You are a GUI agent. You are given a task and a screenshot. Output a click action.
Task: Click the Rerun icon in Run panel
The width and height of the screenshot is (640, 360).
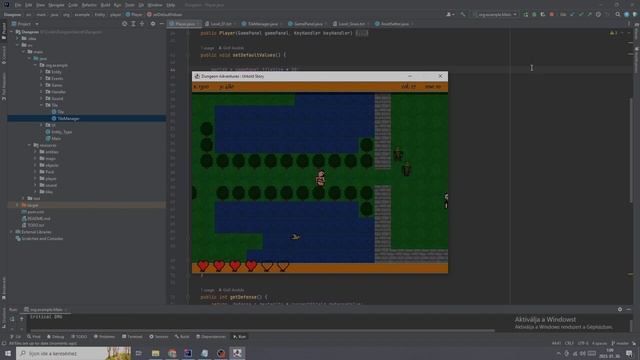click(x=12, y=318)
